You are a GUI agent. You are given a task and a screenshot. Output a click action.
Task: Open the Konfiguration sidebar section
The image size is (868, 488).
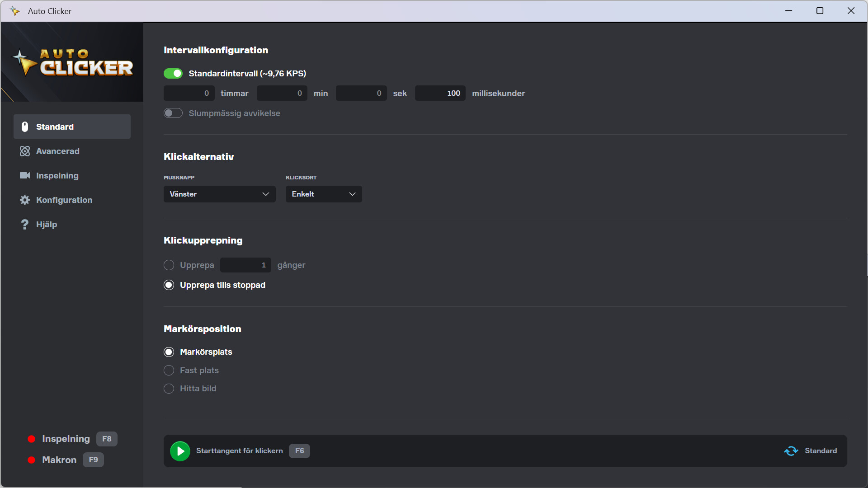click(x=64, y=200)
